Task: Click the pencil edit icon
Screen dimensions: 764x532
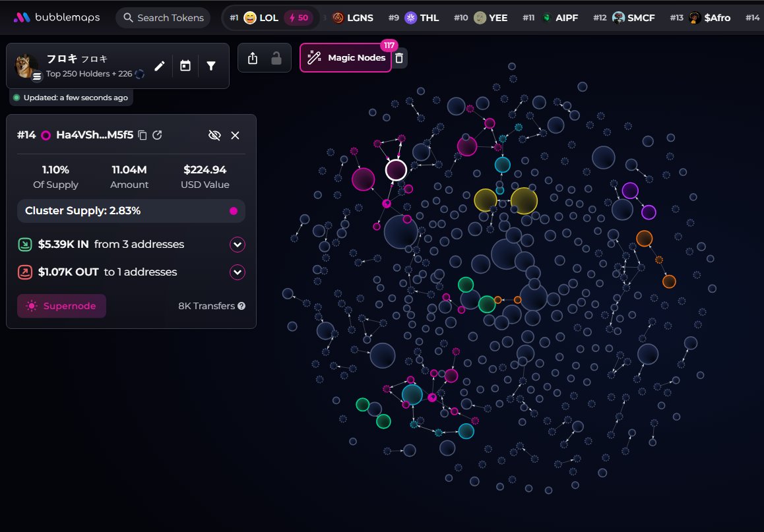Action: [159, 66]
